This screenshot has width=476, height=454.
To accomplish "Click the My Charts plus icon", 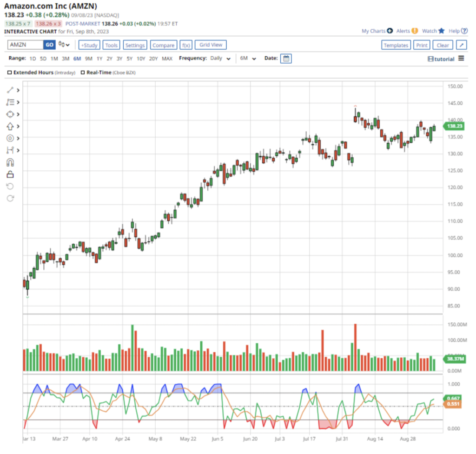I will pyautogui.click(x=390, y=31).
